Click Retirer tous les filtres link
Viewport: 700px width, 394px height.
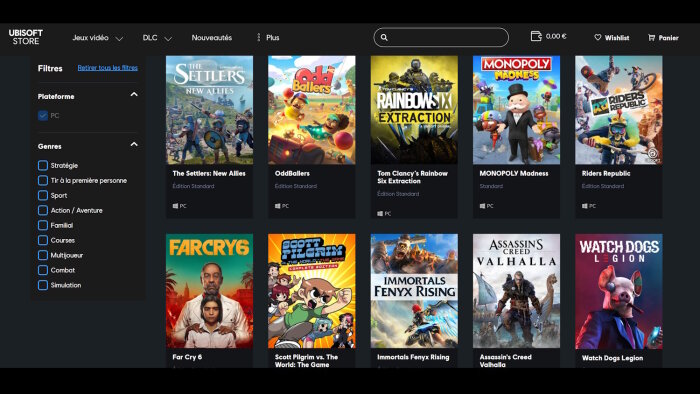coord(108,68)
